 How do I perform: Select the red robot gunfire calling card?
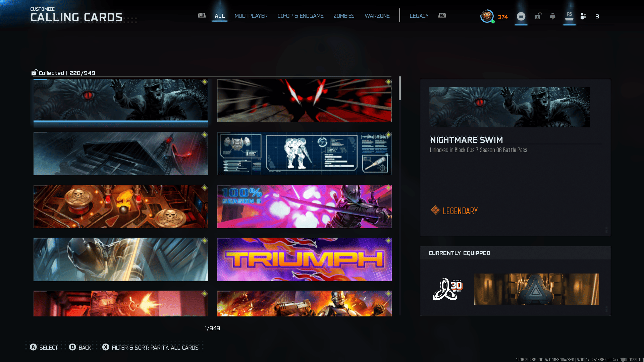coord(121,304)
